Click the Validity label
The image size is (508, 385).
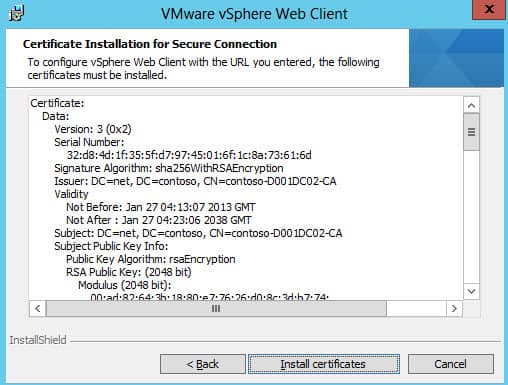(71, 194)
